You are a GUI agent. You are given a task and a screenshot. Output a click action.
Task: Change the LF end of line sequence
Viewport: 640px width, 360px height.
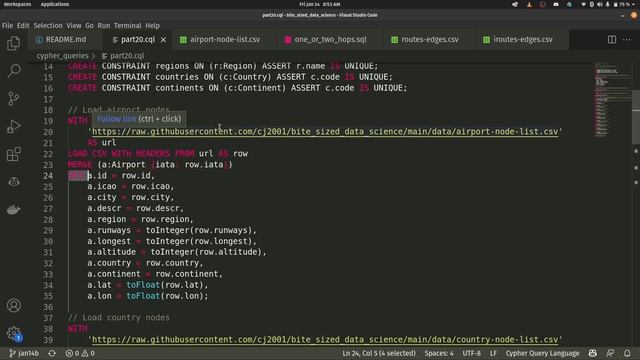[493, 353]
